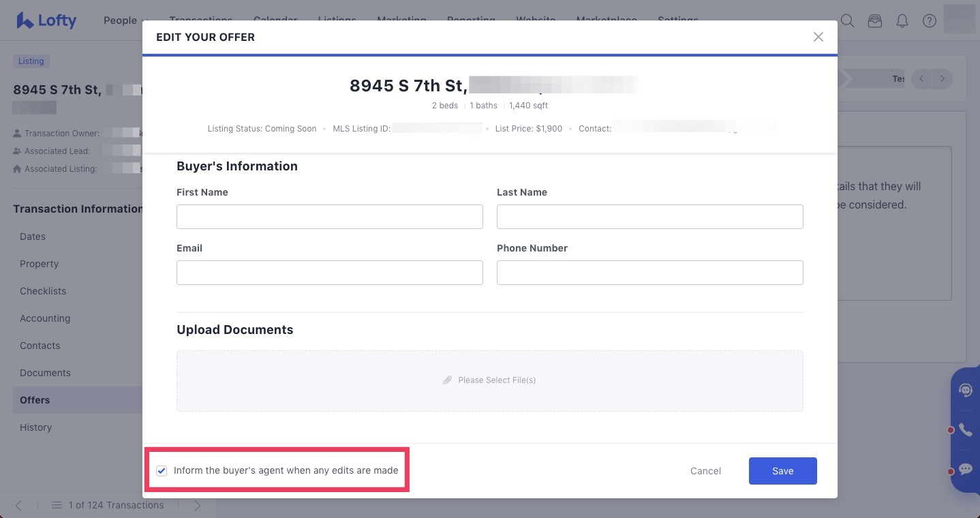The height and width of the screenshot is (518, 980).
Task: Close the Edit Your Offer dialog
Action: [818, 37]
